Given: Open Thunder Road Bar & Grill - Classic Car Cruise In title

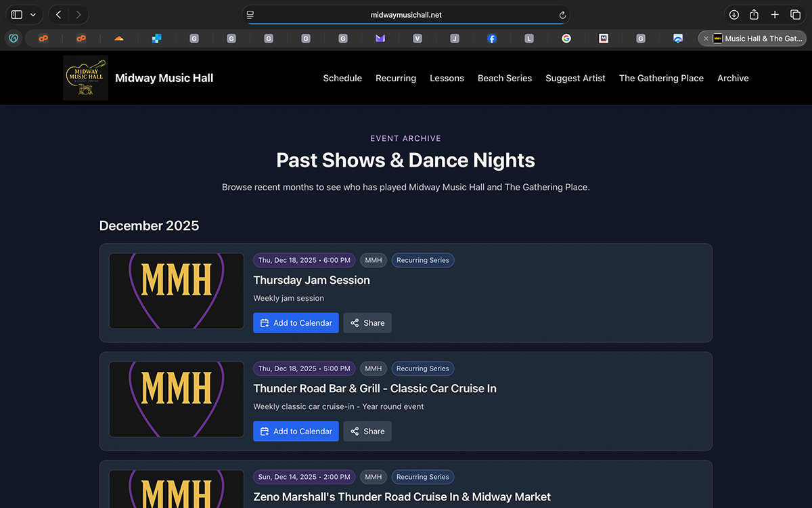Looking at the screenshot, I should tap(375, 388).
